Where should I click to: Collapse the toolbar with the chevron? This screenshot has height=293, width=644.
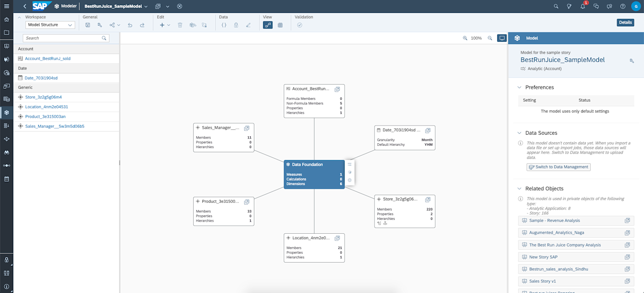click(20, 17)
